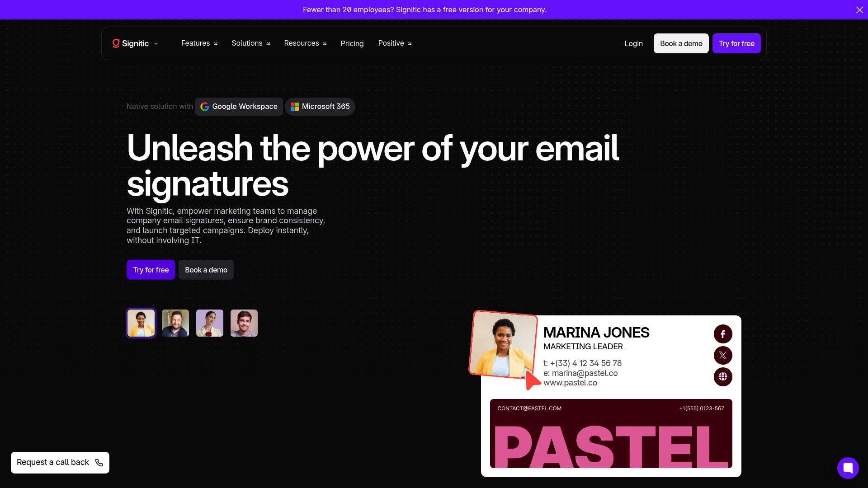Click the www.pastel.co link in the signature
868x488 pixels.
pyautogui.click(x=570, y=383)
